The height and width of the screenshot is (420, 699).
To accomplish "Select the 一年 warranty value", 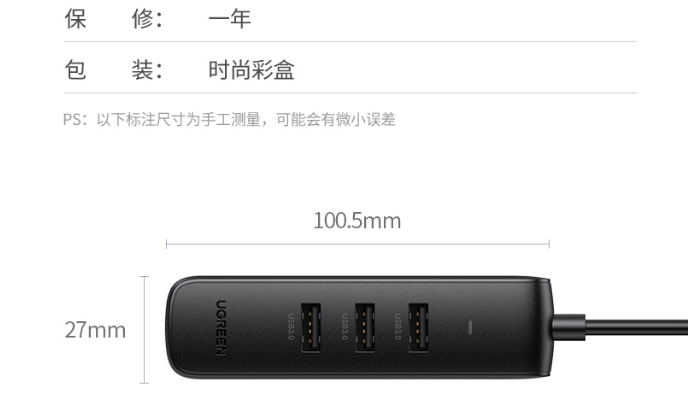I will [230, 19].
